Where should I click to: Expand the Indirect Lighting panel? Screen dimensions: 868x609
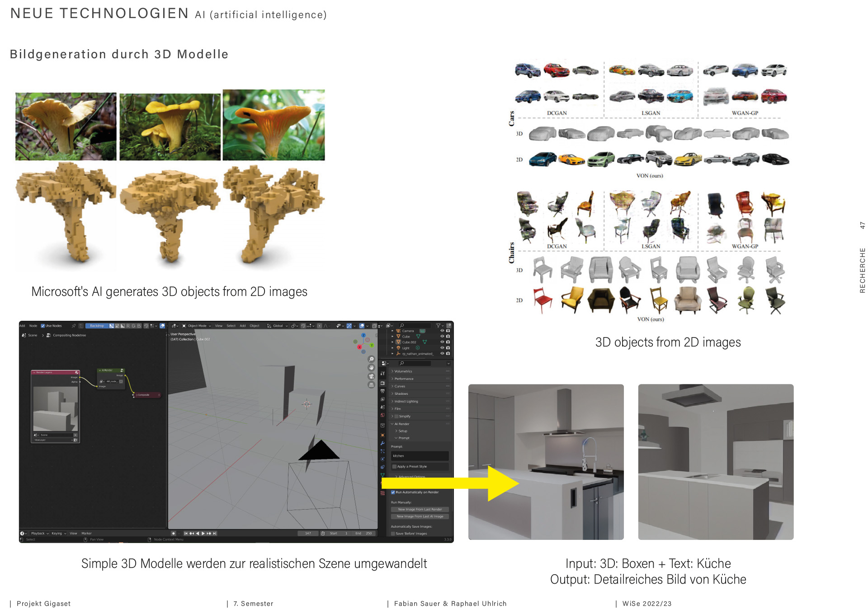[x=420, y=402]
